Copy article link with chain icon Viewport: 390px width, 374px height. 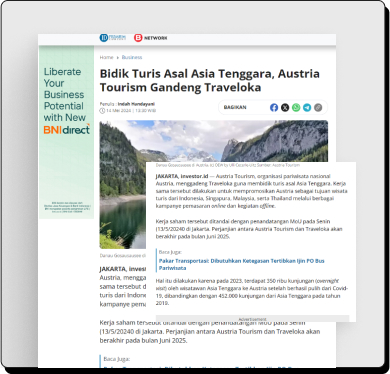click(x=318, y=108)
